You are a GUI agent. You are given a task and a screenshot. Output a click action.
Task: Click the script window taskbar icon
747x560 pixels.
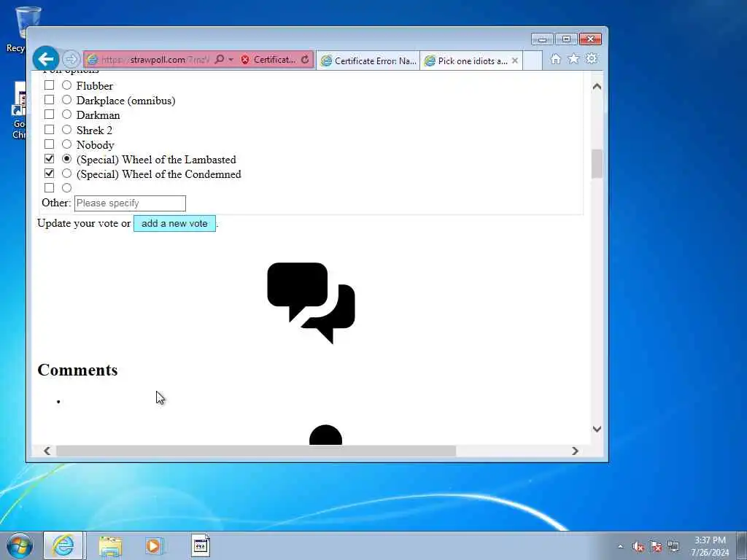click(x=201, y=545)
